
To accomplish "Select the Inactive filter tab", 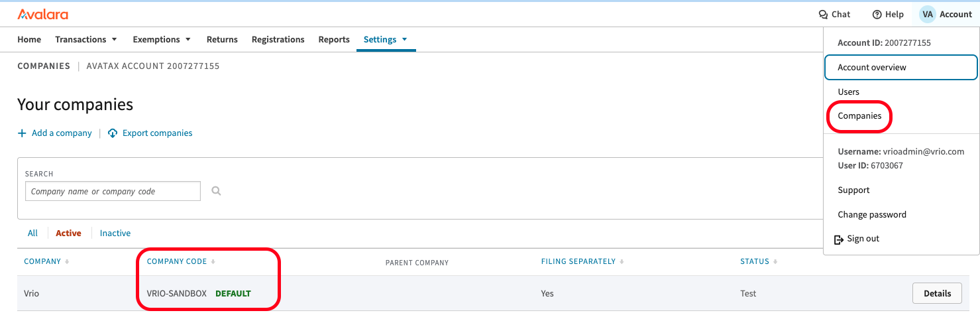I will tap(115, 233).
